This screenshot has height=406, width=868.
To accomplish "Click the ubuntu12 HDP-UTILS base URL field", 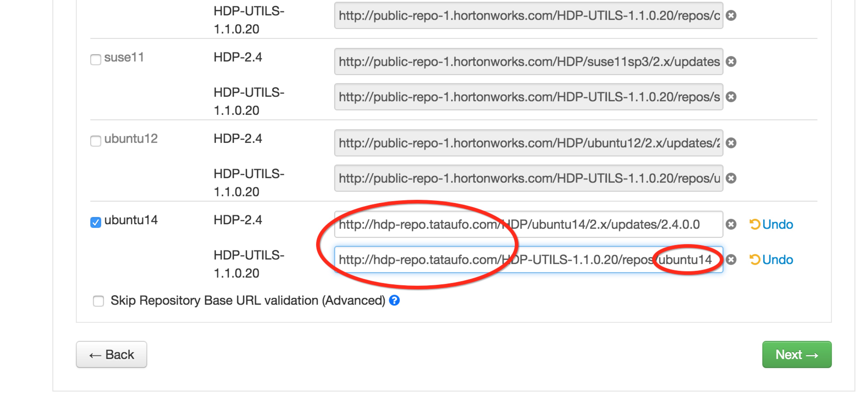I will click(x=528, y=178).
